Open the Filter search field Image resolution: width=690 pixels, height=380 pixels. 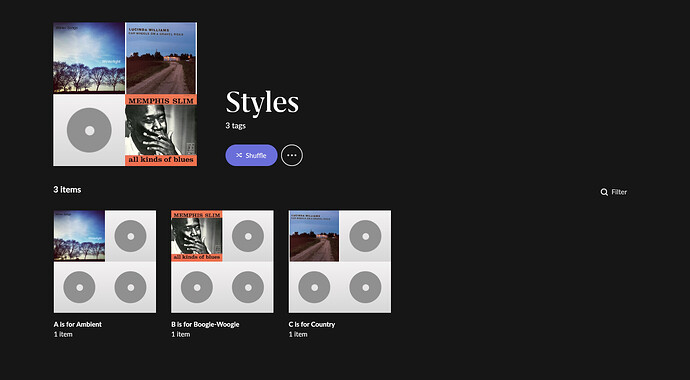tap(614, 192)
